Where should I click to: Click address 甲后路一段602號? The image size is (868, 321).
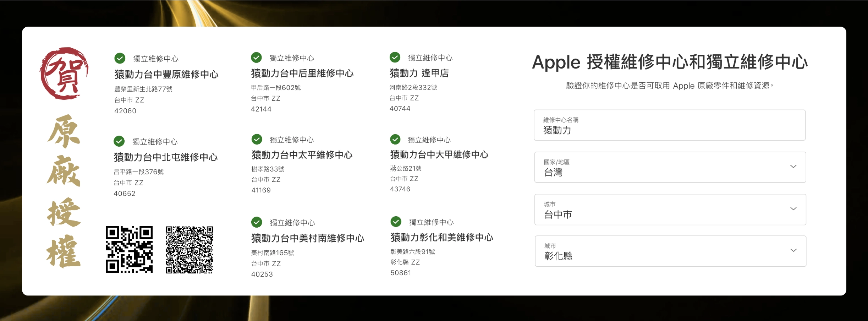coord(276,88)
